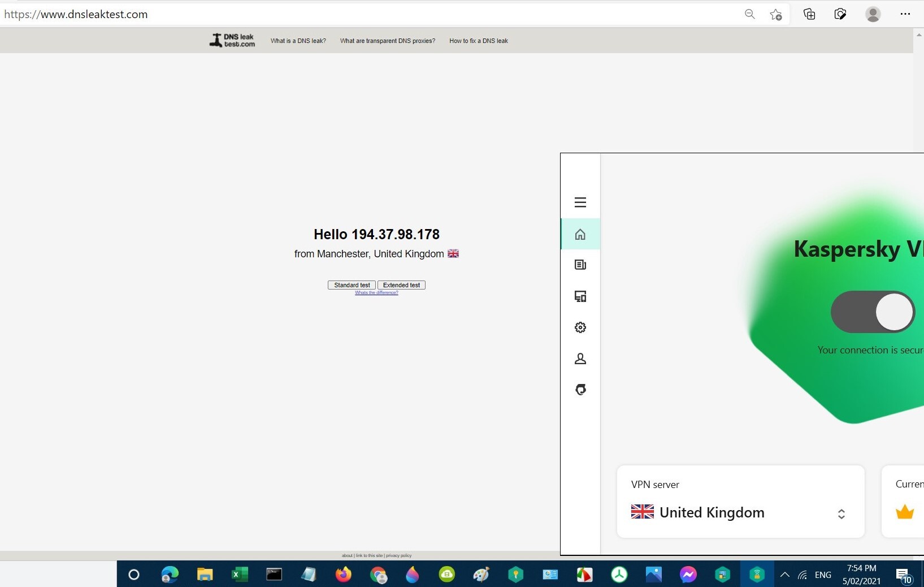924x587 pixels.
Task: Start the Extended test on dnsleaktest
Action: pos(401,285)
